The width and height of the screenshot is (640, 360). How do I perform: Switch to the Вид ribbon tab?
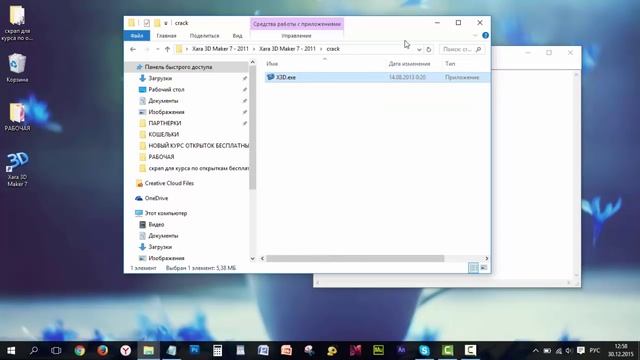[238, 36]
